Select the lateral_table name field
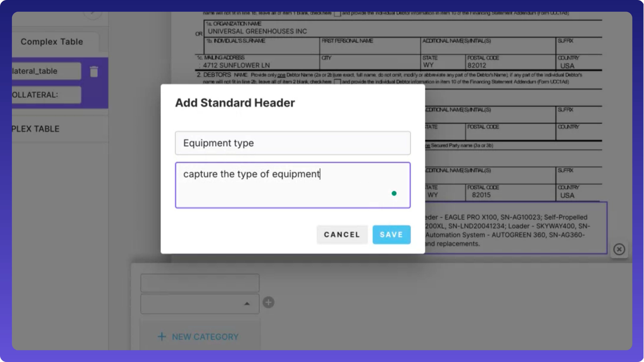The height and width of the screenshot is (362, 644). 46,71
